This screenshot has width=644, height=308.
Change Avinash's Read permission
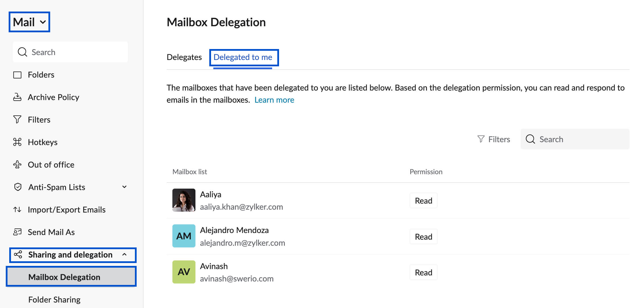(423, 272)
